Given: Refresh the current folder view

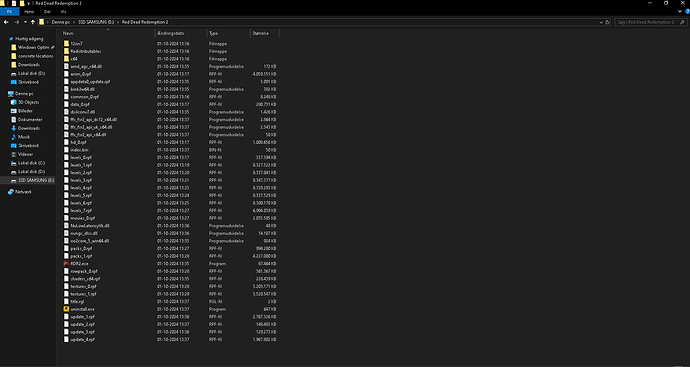Looking at the screenshot, I should 607,22.
